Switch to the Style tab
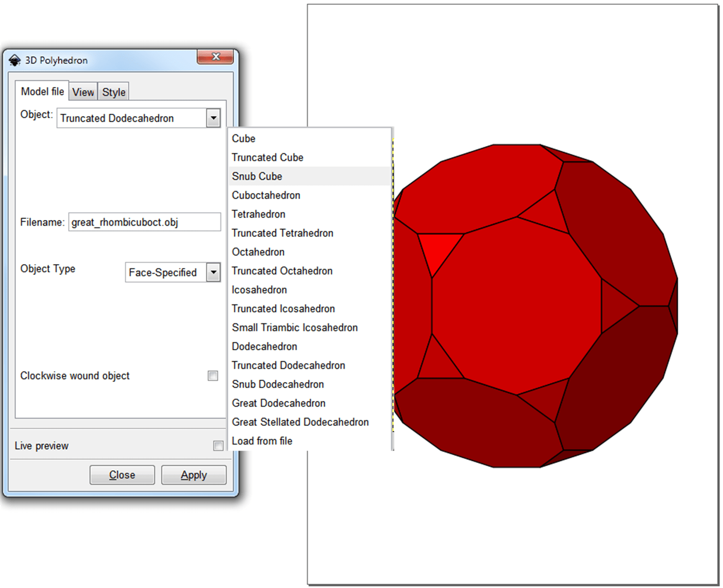Viewport: 723px width, 588px height. pos(113,91)
